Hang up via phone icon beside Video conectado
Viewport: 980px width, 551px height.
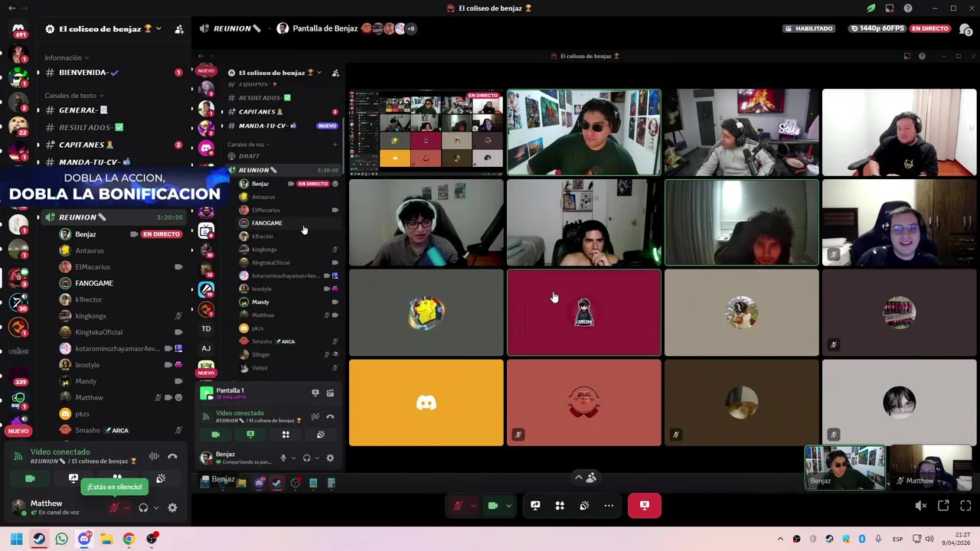tap(172, 456)
